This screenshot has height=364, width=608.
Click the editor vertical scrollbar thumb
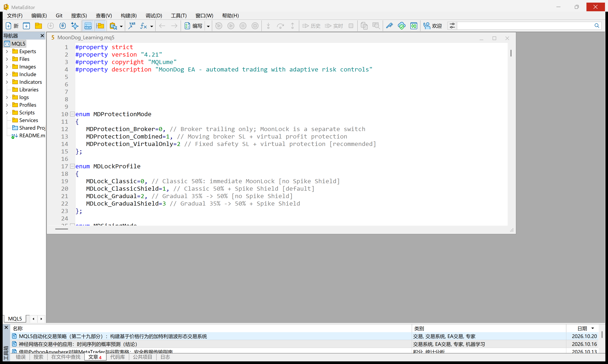tap(511, 53)
